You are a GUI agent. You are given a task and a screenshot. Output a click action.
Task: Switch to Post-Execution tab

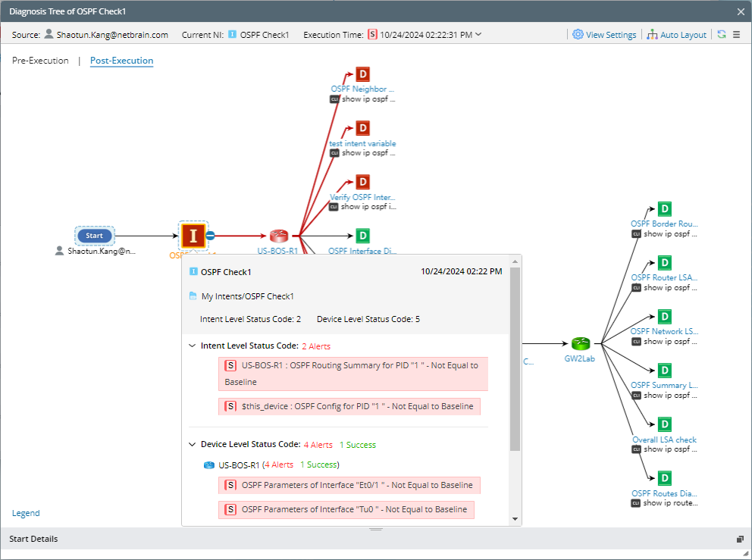point(122,61)
